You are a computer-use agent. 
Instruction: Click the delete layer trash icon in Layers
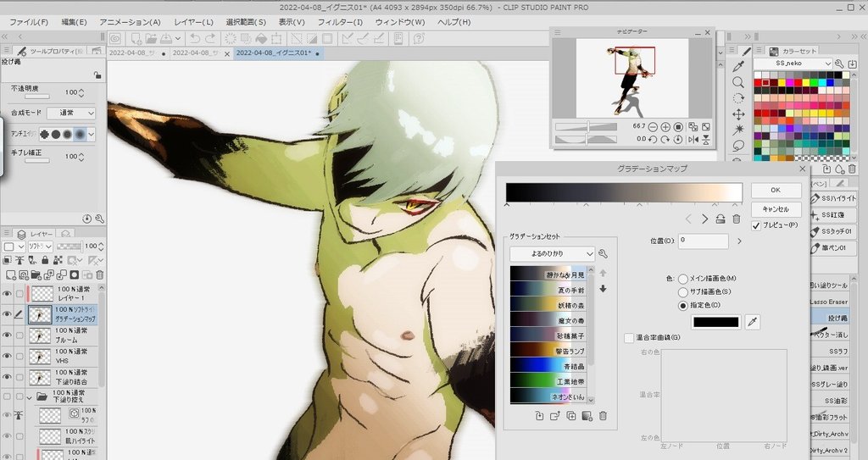100,274
